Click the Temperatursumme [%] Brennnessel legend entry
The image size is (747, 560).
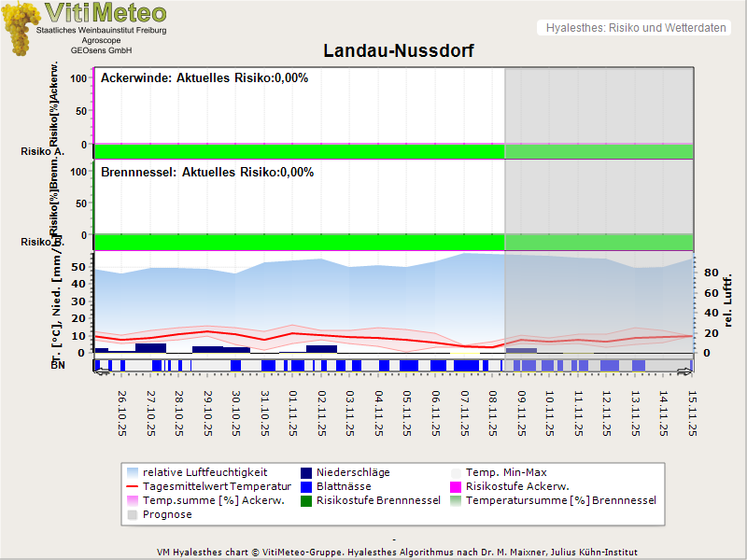click(560, 500)
